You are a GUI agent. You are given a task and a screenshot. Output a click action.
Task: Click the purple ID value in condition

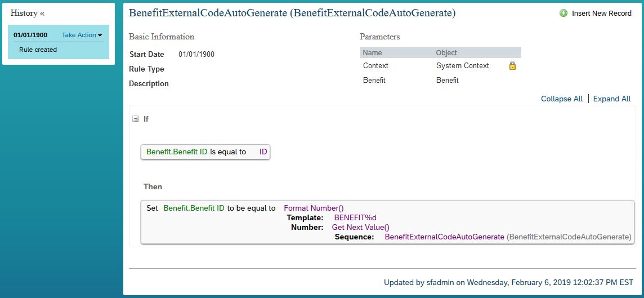click(x=263, y=152)
